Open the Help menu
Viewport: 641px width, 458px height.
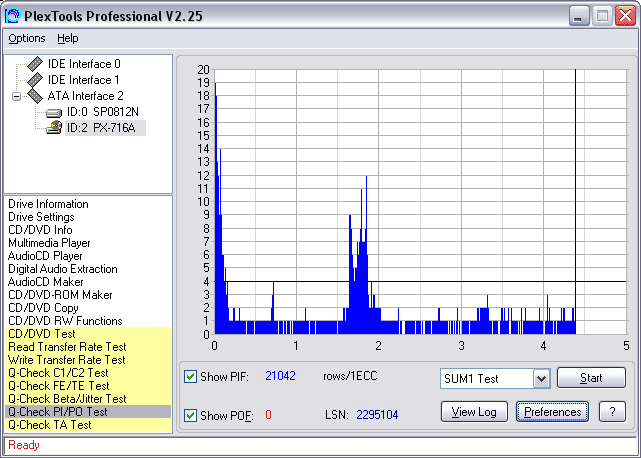[x=67, y=38]
